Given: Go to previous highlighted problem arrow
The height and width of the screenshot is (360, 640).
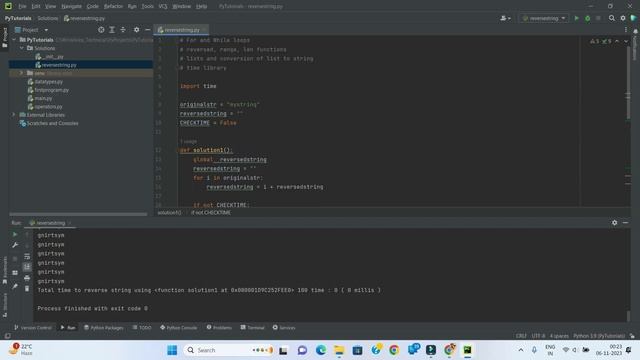Looking at the screenshot, I should 617,41.
